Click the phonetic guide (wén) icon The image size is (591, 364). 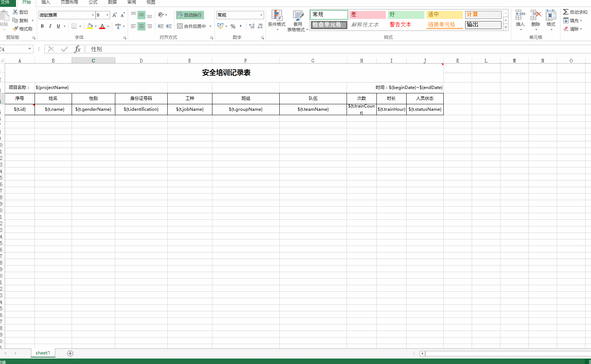pos(118,26)
